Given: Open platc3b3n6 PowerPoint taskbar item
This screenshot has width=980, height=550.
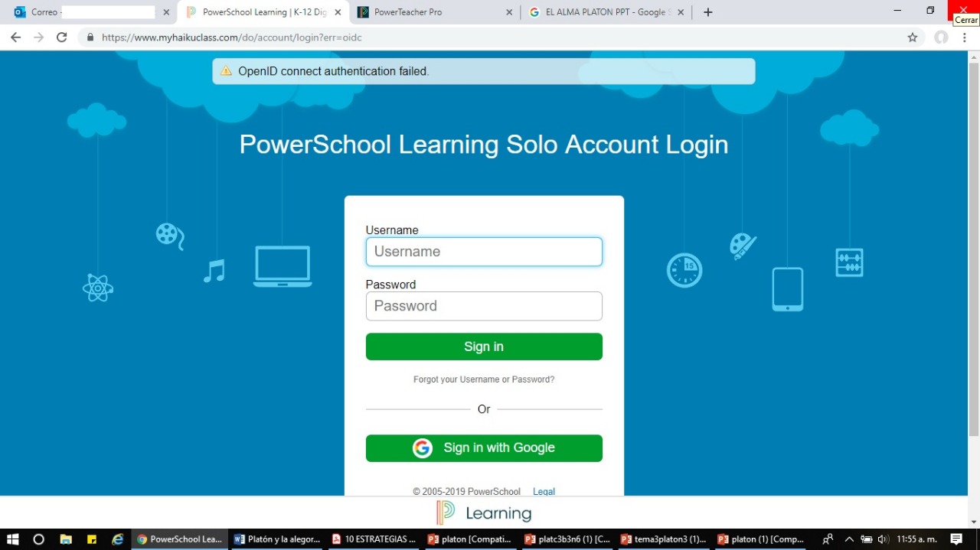Looking at the screenshot, I should (567, 539).
